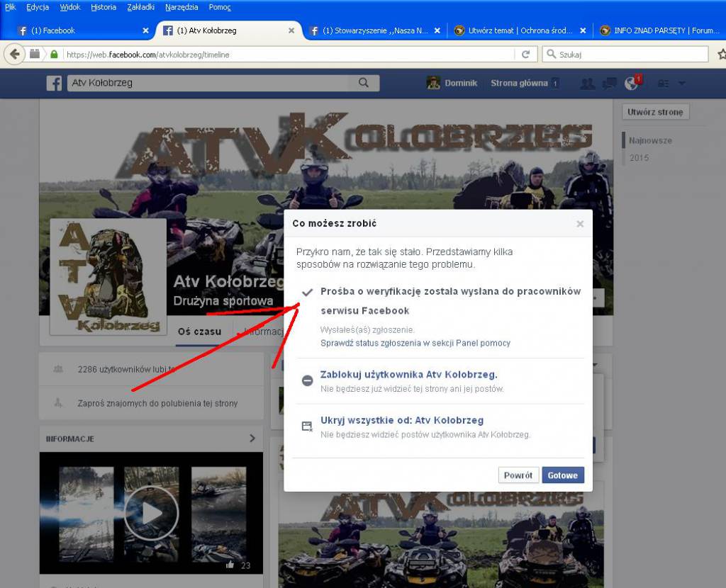Close the Stowarzyszenie Nasza N... tab
The width and height of the screenshot is (726, 588).
437,30
